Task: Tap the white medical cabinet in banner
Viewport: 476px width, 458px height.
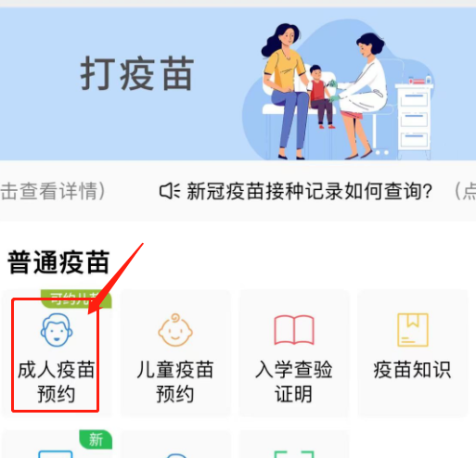Action: coord(414,119)
